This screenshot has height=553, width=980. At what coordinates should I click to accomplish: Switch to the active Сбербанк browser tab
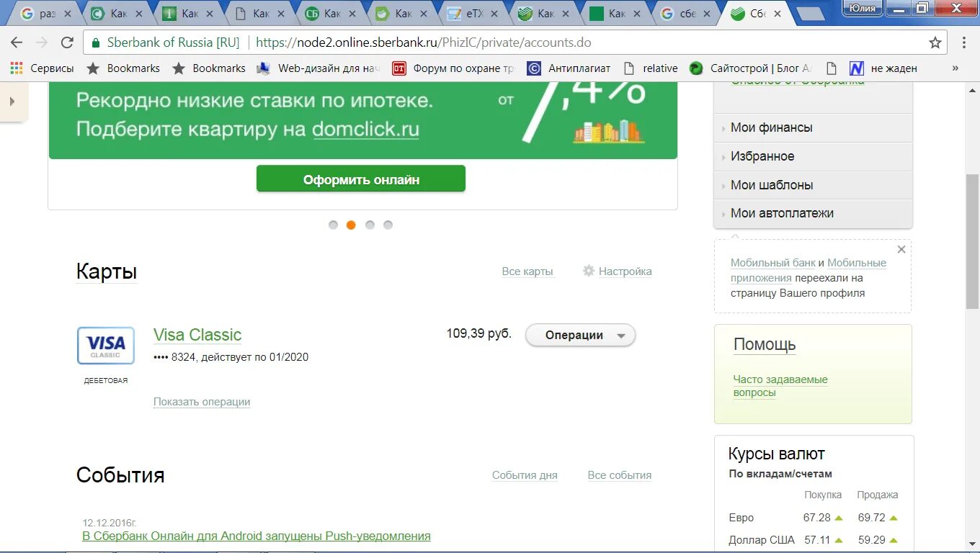tap(757, 14)
